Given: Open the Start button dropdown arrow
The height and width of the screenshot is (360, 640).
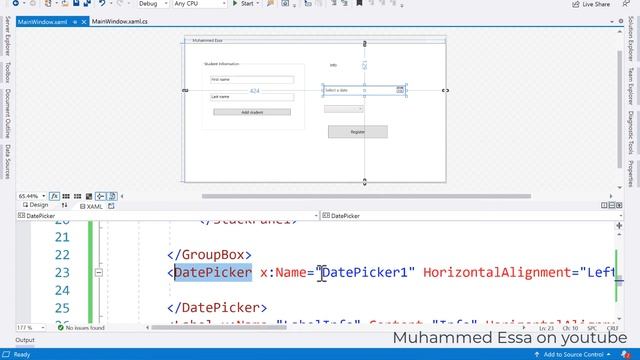Looking at the screenshot, I should [258, 4].
